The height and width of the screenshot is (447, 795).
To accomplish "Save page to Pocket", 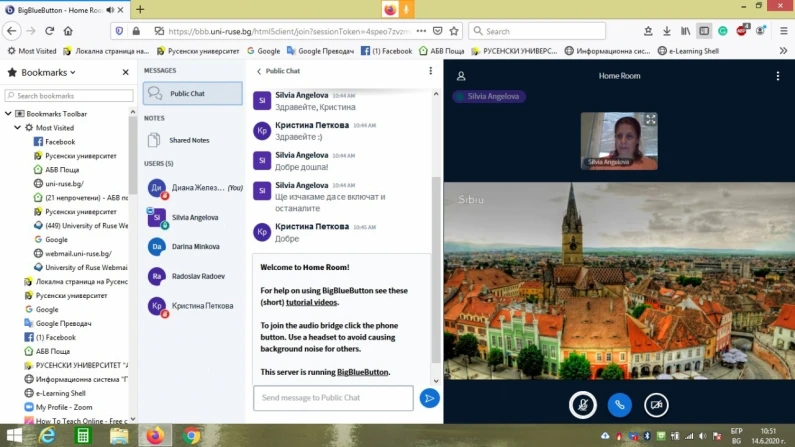I will [438, 31].
